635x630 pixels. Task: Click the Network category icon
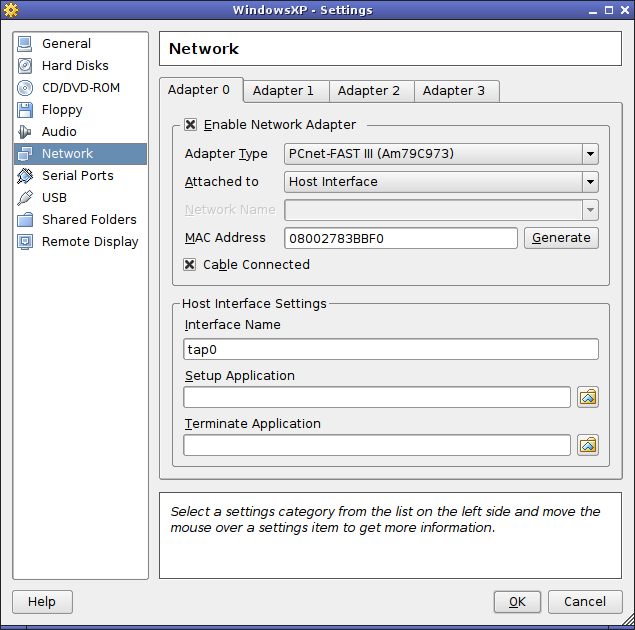(24, 154)
